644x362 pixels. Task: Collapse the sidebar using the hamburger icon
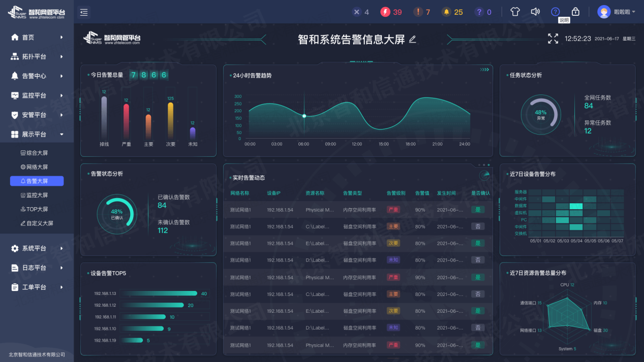pyautogui.click(x=84, y=12)
